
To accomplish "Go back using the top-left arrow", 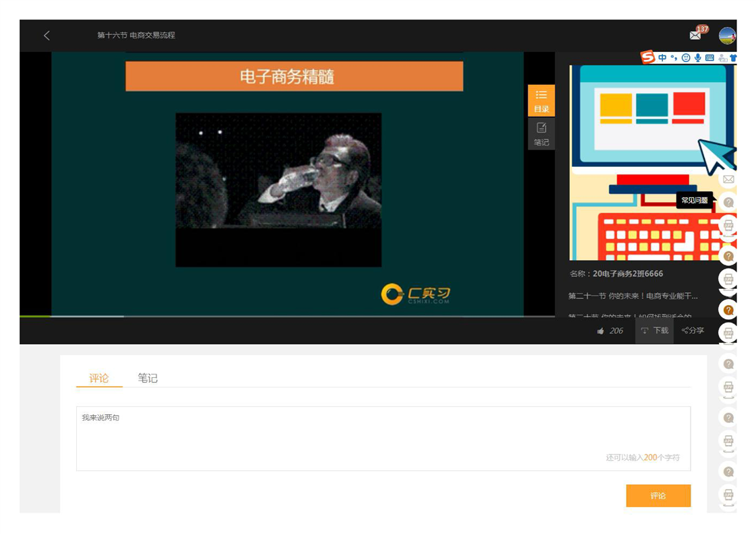I will [x=46, y=36].
